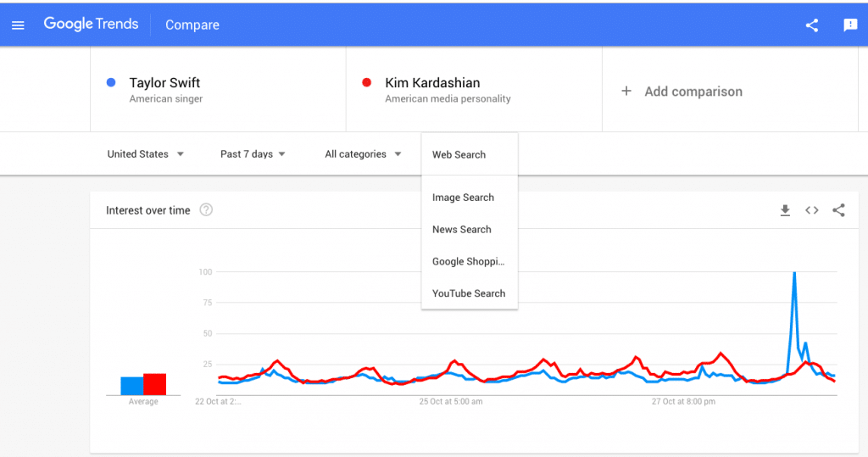Viewport: 868px width, 457px height.
Task: Open the Interest over time help icon
Action: click(206, 210)
